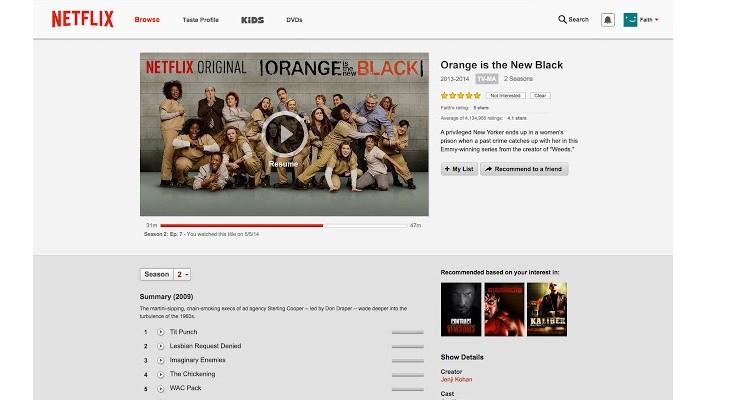Play episode 3 Imaginary Enemies icon
The width and height of the screenshot is (730, 400).
pyautogui.click(x=161, y=360)
